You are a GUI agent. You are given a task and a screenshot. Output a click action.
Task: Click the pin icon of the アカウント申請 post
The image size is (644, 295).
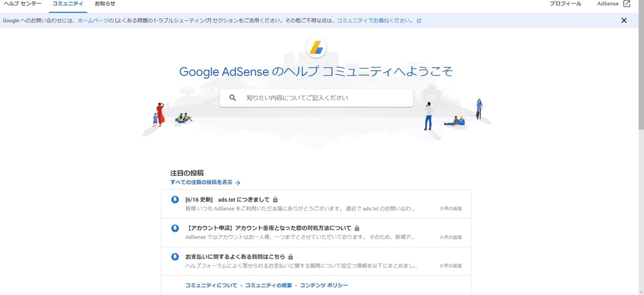click(x=174, y=228)
